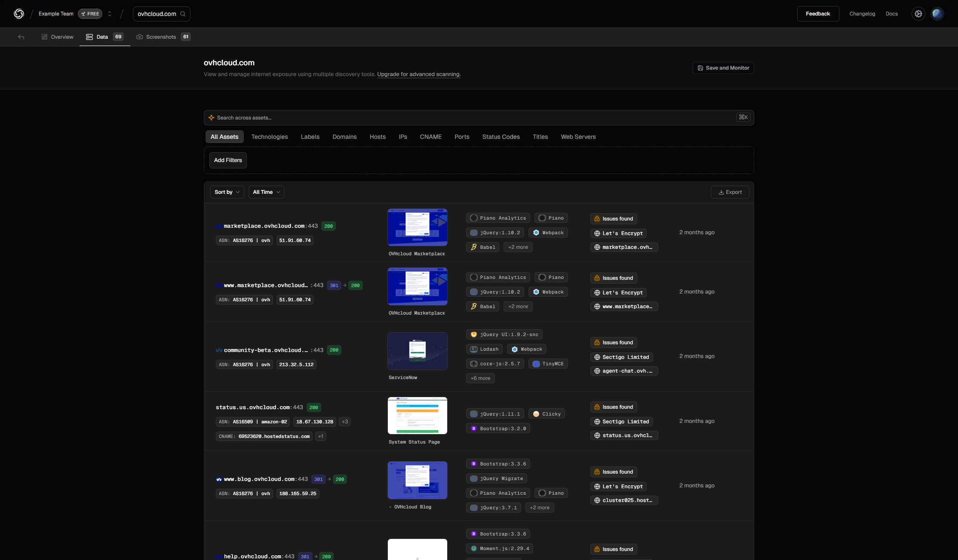The width and height of the screenshot is (958, 560).
Task: Expand +2 more tags for marketplace.ovhcloud.com
Action: pyautogui.click(x=518, y=247)
